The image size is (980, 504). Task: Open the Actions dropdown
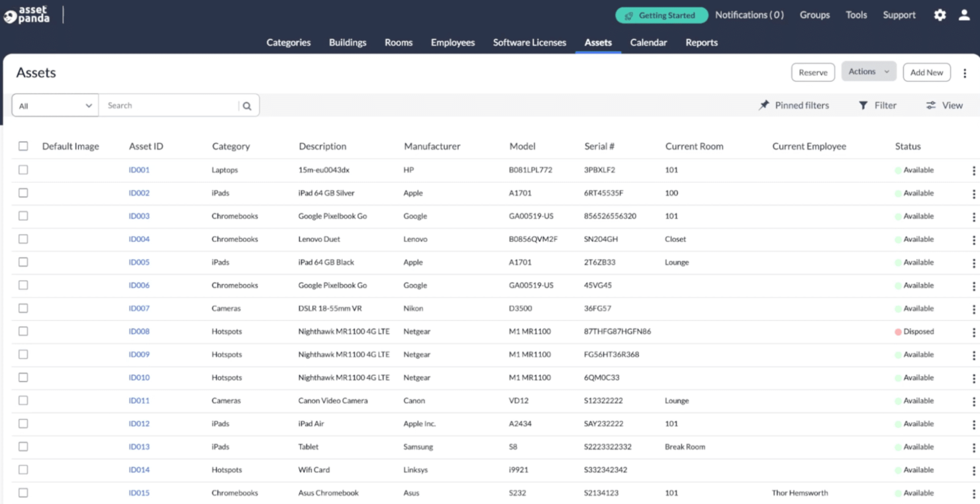tap(869, 72)
